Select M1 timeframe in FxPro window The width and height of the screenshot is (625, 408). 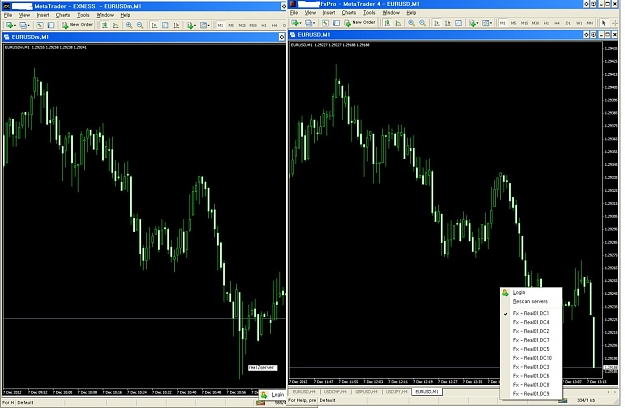[503, 23]
